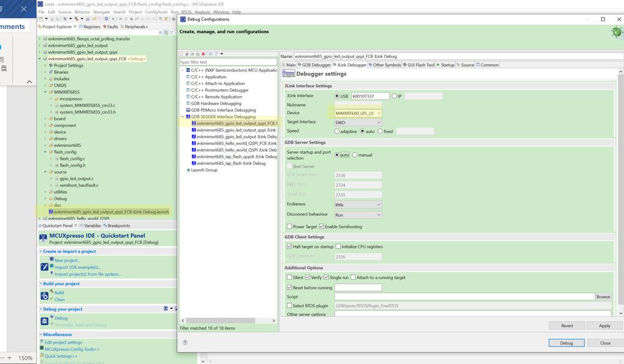Viewport: 624px width, 364px height.
Task: Click the view filter icon in Project Explorer
Action: [171, 32]
